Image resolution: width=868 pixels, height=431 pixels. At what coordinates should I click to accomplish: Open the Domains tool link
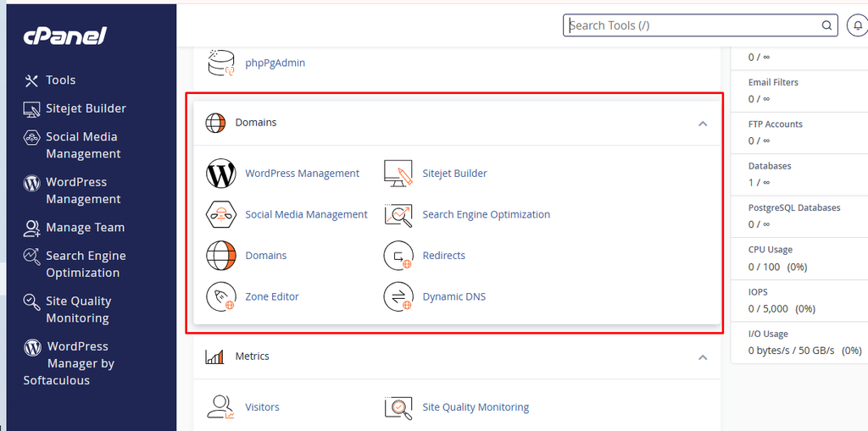265,256
